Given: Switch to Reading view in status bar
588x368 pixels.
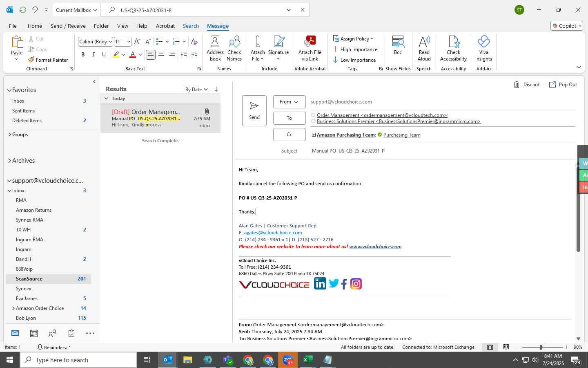Looking at the screenshot, I should coord(506,347).
